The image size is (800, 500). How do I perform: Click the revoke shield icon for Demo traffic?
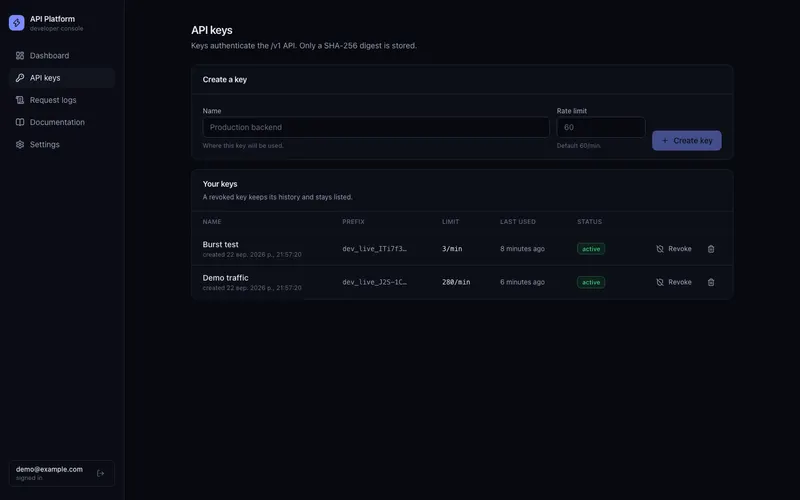660,282
